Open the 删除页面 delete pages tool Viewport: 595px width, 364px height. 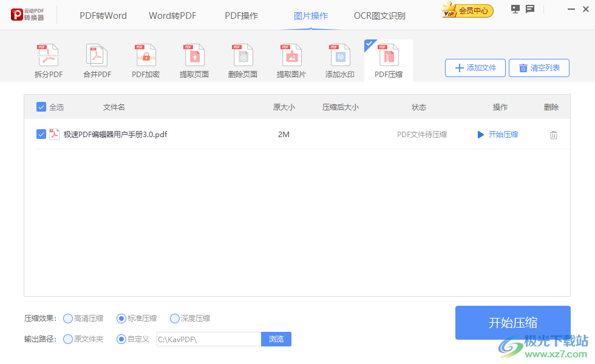243,61
